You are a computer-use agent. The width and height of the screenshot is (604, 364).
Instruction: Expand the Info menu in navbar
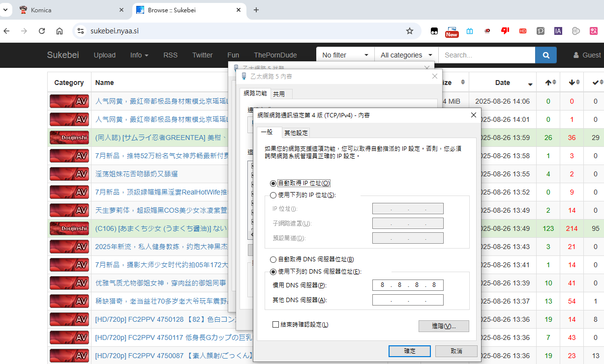(139, 55)
